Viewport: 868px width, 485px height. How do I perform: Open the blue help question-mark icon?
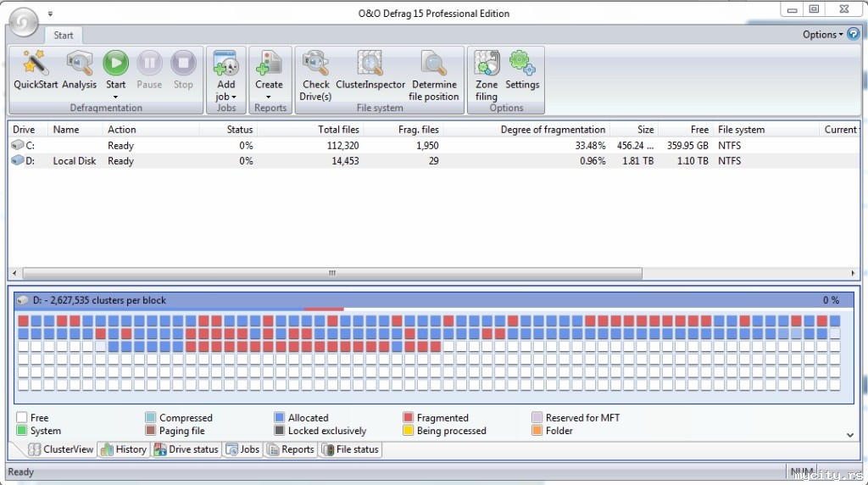coord(853,34)
